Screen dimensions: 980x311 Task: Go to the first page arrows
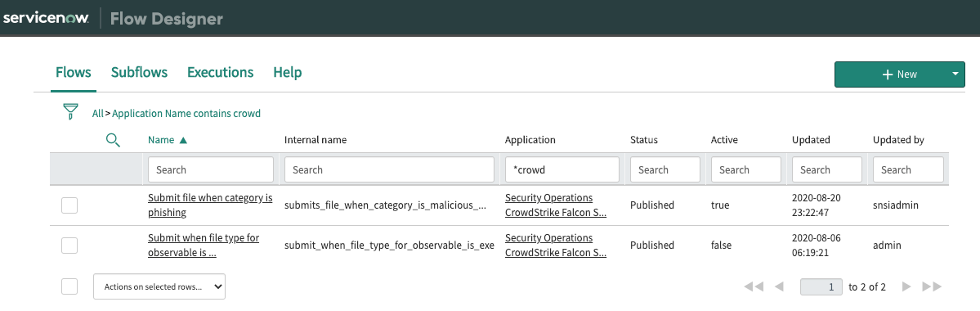[x=754, y=286]
